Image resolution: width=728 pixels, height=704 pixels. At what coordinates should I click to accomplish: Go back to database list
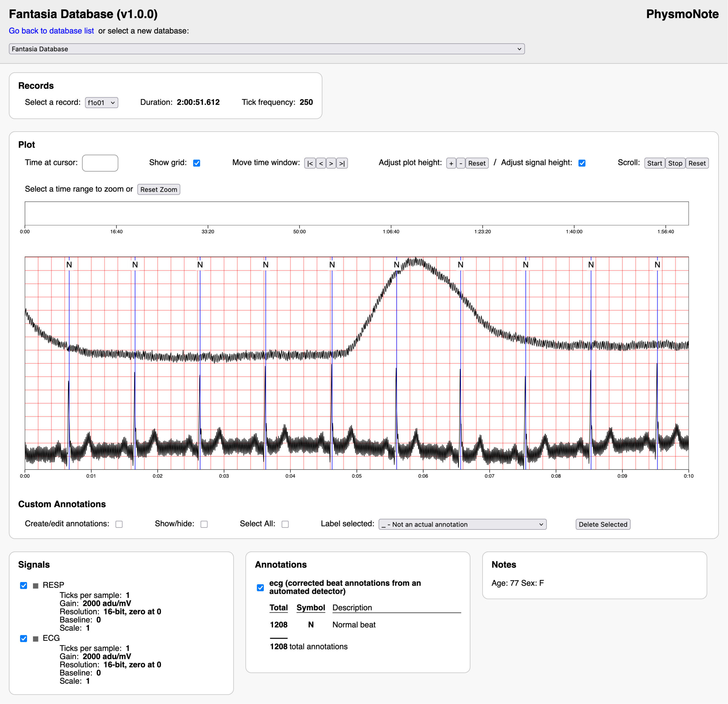pyautogui.click(x=51, y=31)
